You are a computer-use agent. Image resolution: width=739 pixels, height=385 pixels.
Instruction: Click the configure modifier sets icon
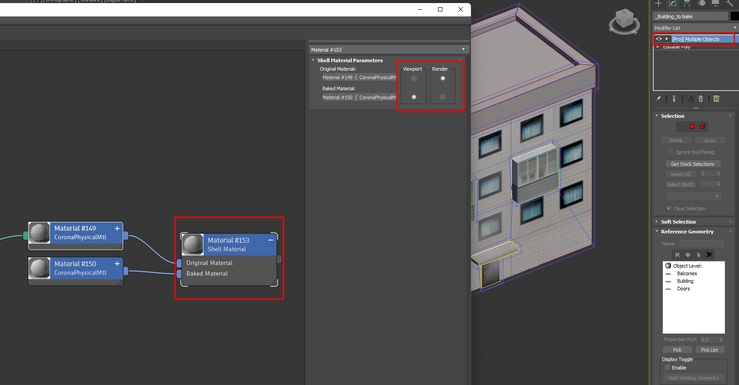[x=716, y=98]
